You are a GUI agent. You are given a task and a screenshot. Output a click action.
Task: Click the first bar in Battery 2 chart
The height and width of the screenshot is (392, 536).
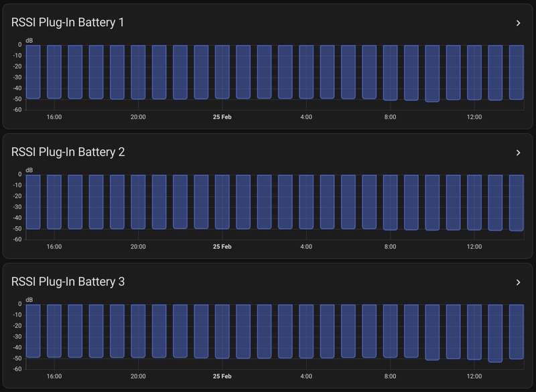coord(33,202)
